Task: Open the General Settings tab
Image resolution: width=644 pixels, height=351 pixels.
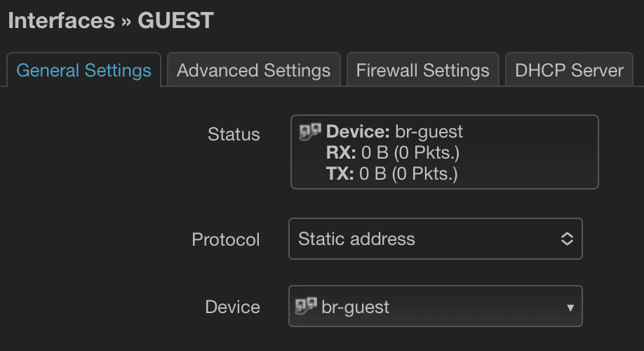Action: click(x=83, y=70)
